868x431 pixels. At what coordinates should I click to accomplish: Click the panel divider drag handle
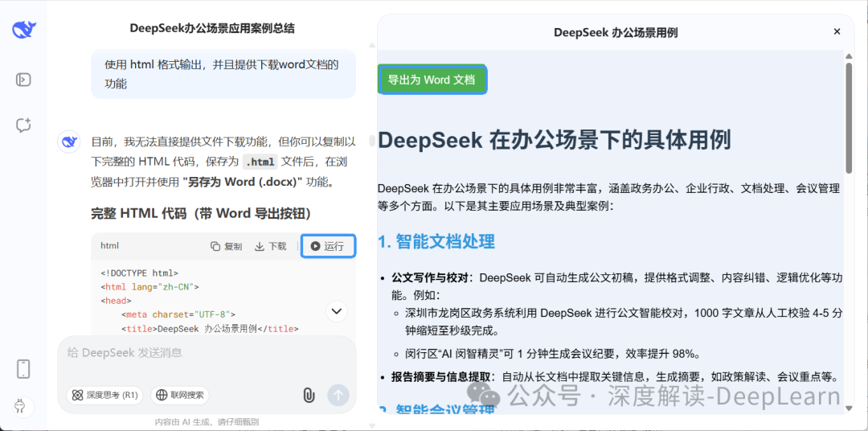pyautogui.click(x=372, y=142)
